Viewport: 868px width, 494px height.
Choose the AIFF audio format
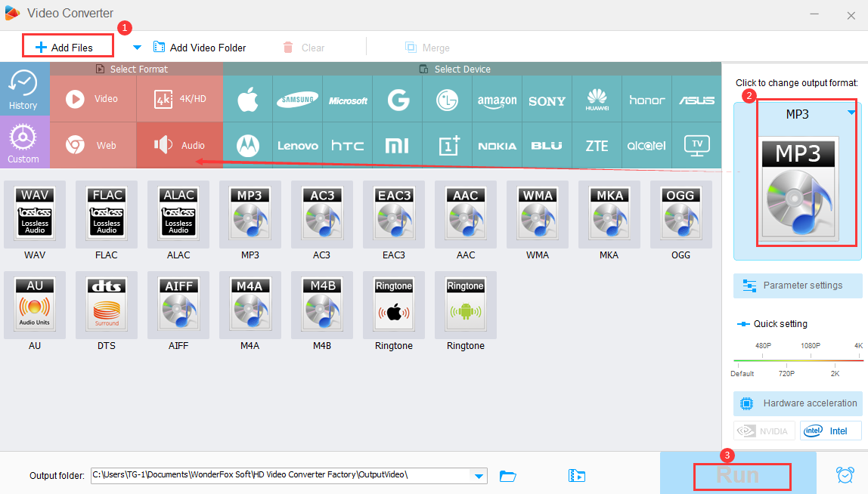point(178,305)
